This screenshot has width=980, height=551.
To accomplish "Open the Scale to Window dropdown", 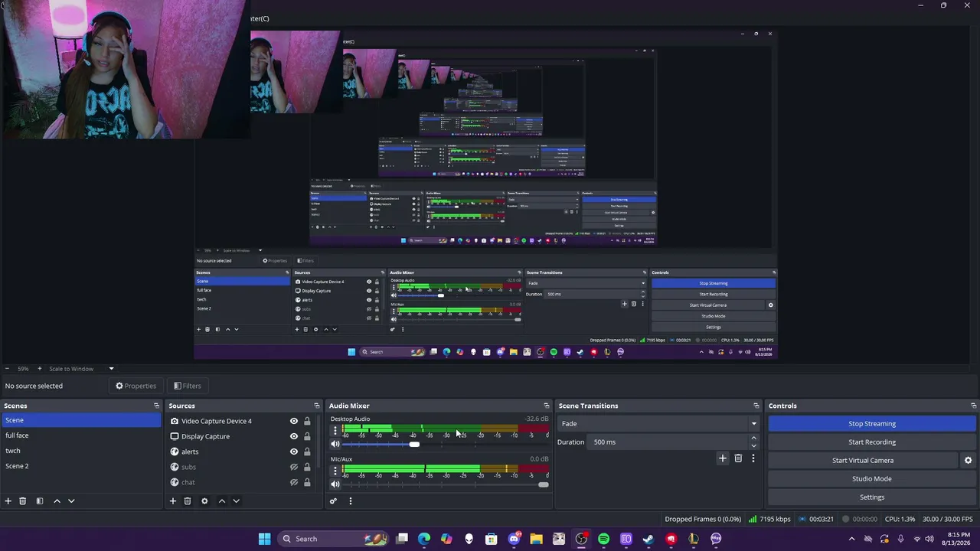I will point(81,369).
